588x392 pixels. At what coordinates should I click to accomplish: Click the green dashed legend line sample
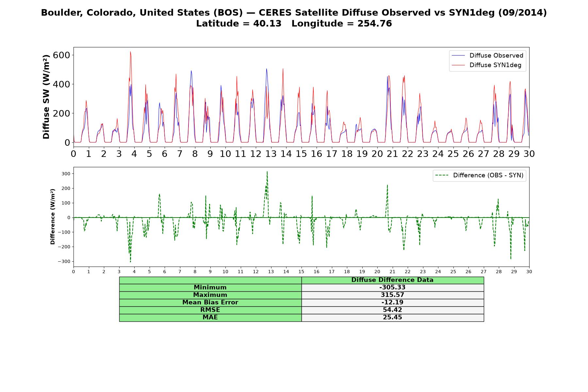point(442,175)
